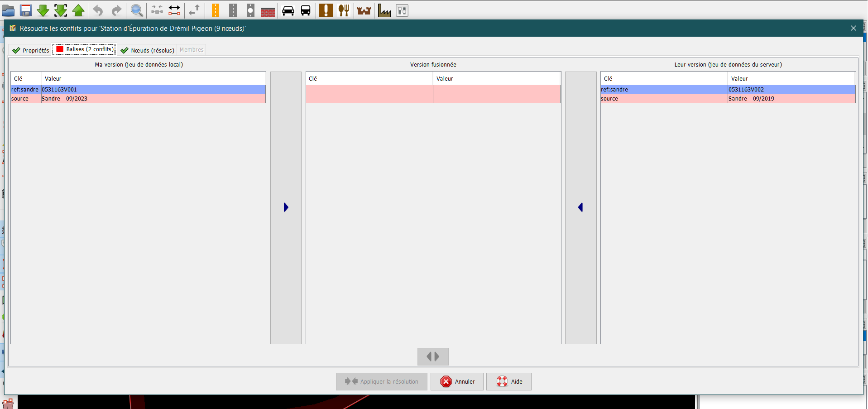
Task: Select the Balises (2 conflits) tab
Action: click(85, 49)
